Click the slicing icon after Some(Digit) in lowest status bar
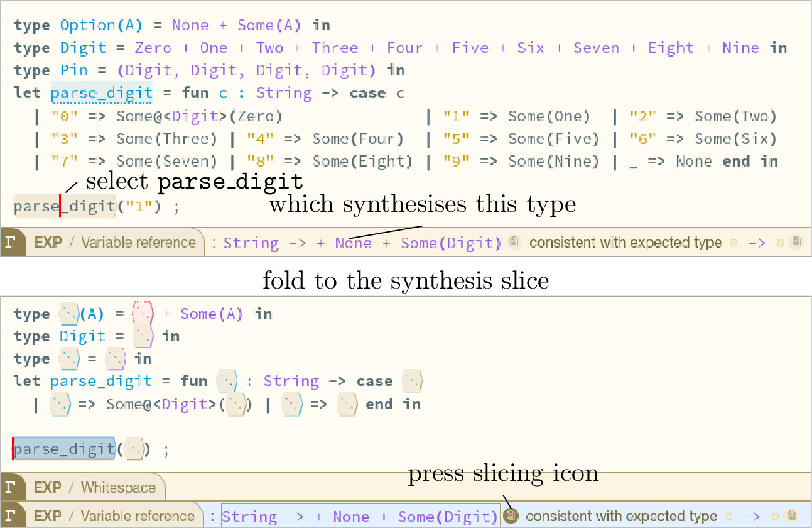 [x=511, y=516]
